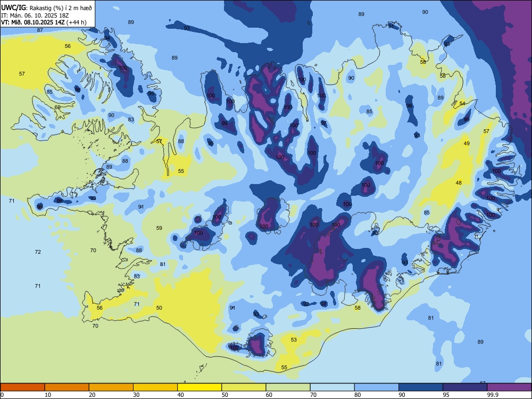Click the humidity value '57' over the northwest sea
This screenshot has height=399, width=532.
22,73
